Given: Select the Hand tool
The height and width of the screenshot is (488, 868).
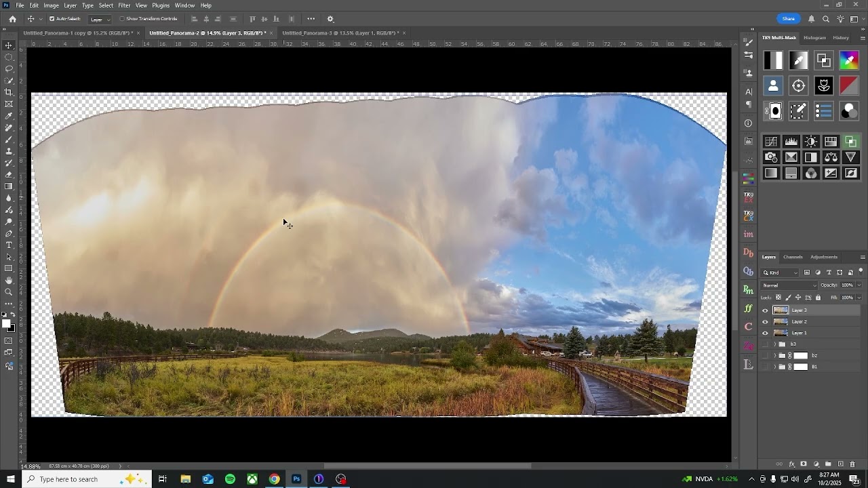Looking at the screenshot, I should 9,280.
